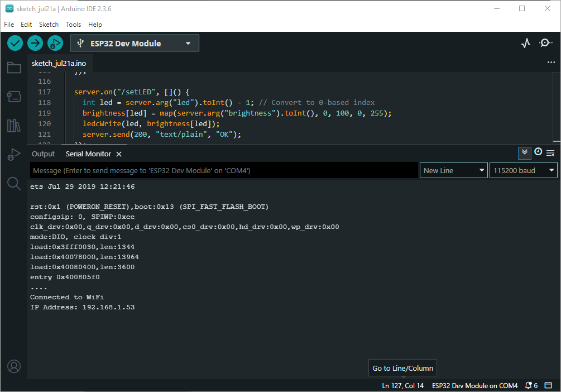Switch to the Output tab
The height and width of the screenshot is (392, 561).
tap(43, 154)
